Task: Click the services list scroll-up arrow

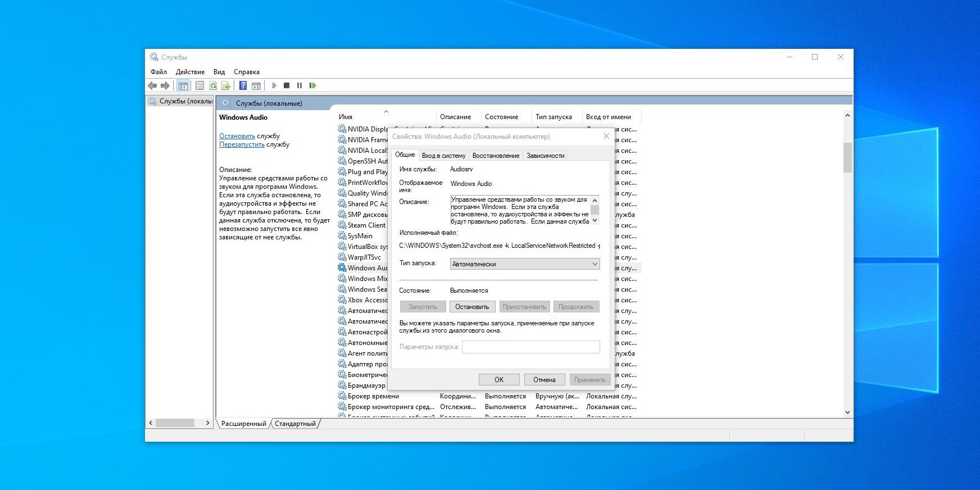Action: [x=847, y=115]
